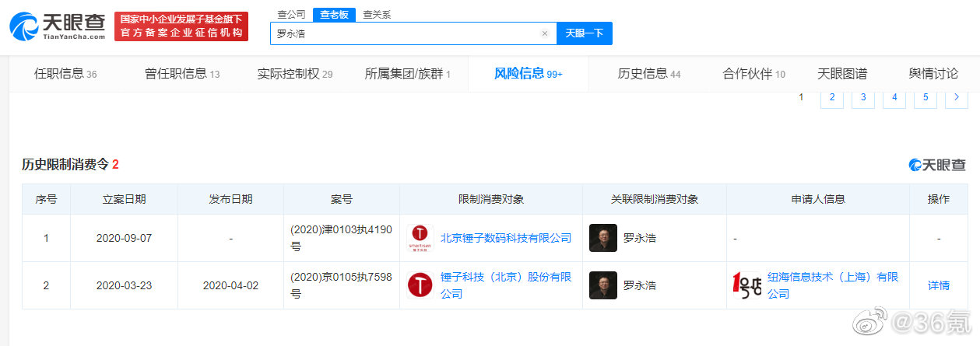The height and width of the screenshot is (346, 980).
Task: Click 关联限制消费对象 column header
Action: tap(655, 199)
